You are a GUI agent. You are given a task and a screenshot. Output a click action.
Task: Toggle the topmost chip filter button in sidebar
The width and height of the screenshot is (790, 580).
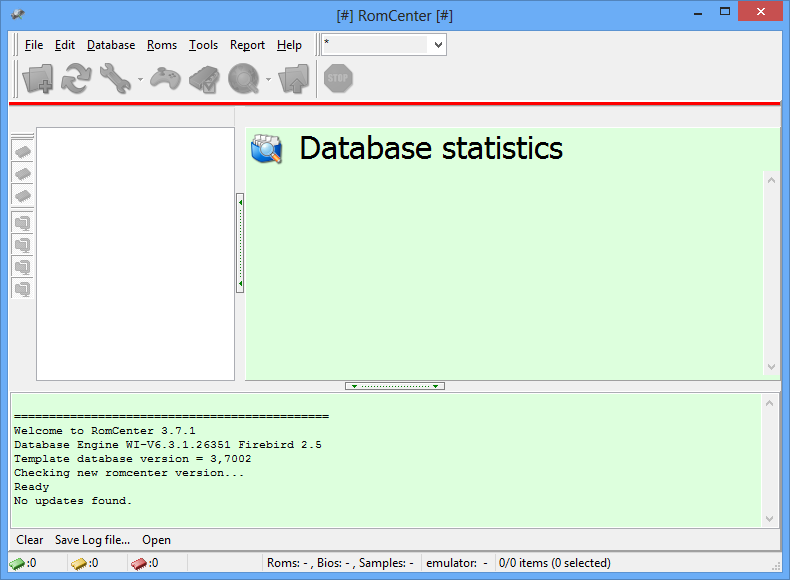tap(22, 151)
